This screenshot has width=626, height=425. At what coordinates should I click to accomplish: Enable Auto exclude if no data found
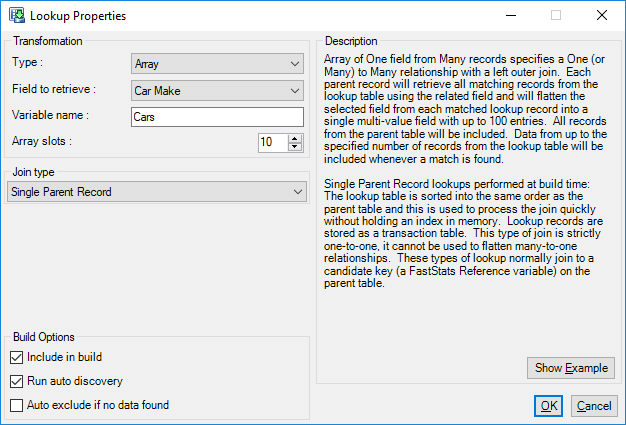tap(16, 405)
